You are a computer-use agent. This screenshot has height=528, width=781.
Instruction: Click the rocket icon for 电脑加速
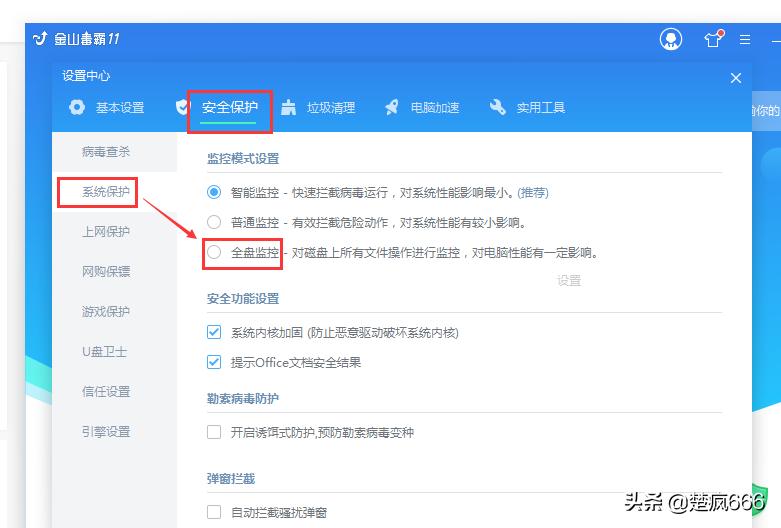click(391, 107)
